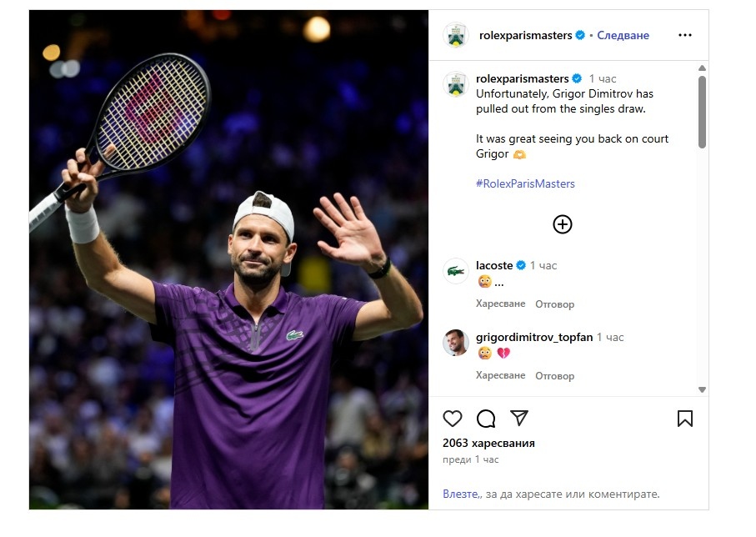
Task: Click rolexparismasters avatar beside the caption
Action: pyautogui.click(x=456, y=84)
